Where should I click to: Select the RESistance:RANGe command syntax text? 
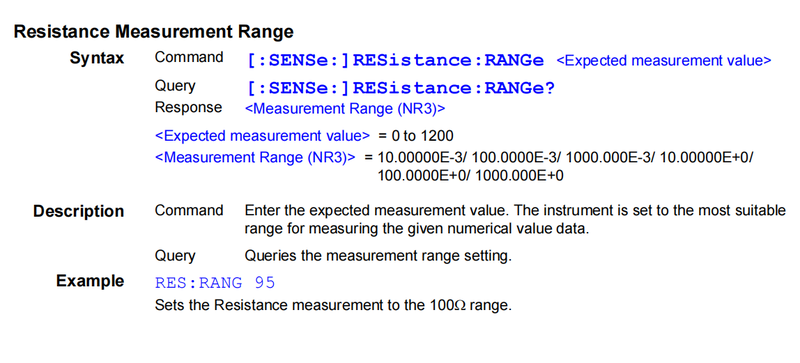(x=395, y=61)
